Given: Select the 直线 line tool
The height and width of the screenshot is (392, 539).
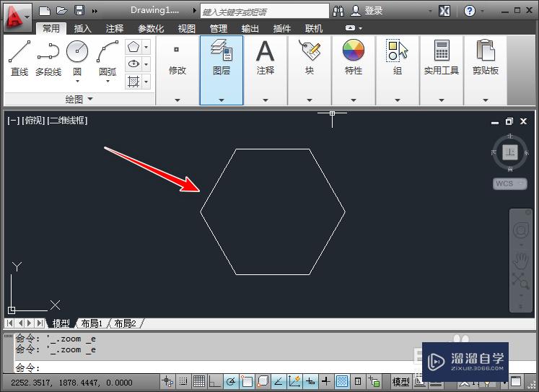Looking at the screenshot, I should (19, 58).
